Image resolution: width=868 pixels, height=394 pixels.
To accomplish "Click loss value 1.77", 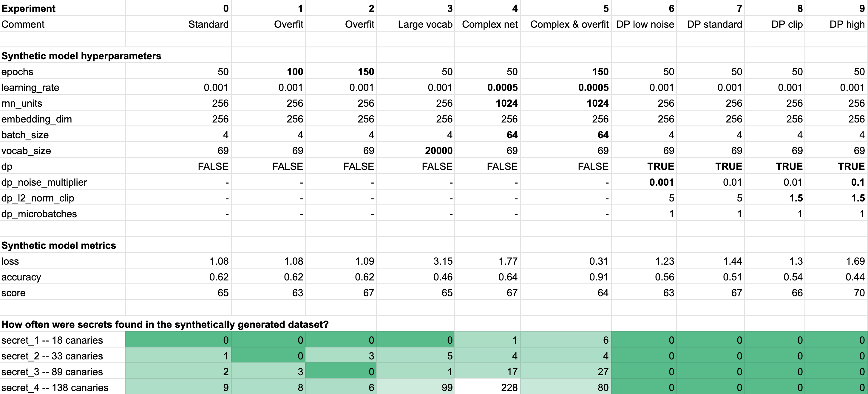I will coord(487,261).
